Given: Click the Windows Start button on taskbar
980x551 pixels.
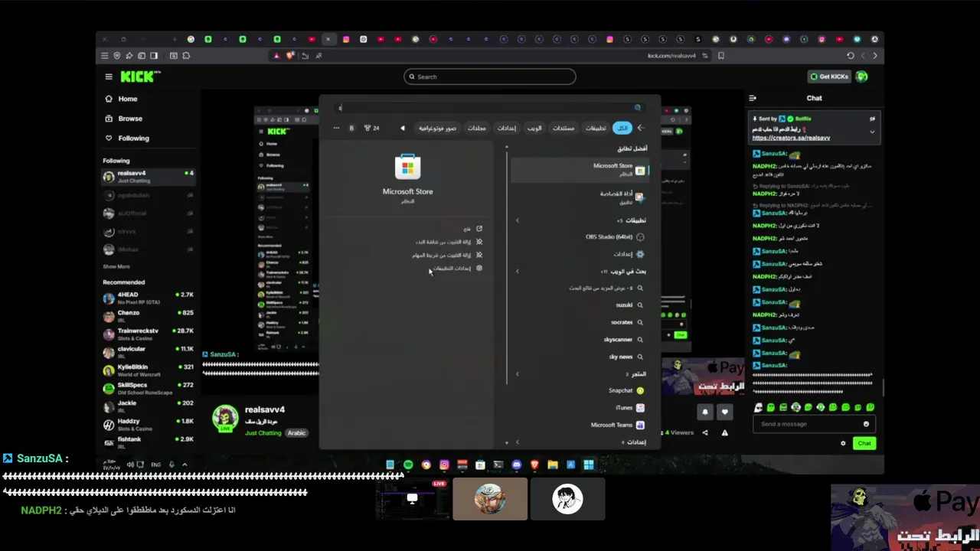Looking at the screenshot, I should pos(589,465).
